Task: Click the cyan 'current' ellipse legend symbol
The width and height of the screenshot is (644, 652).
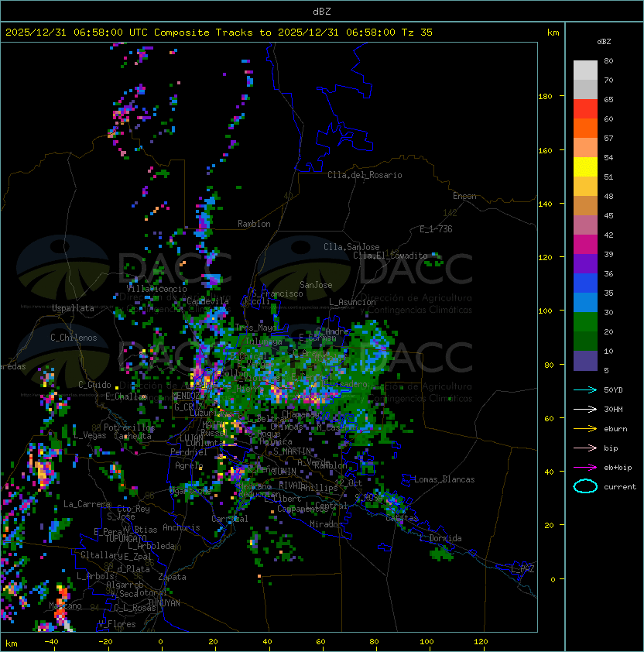Action: (585, 486)
